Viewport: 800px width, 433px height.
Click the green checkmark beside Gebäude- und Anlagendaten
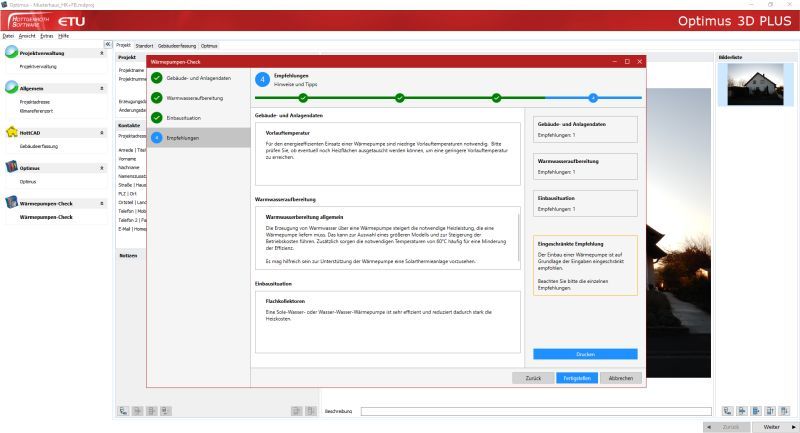[x=157, y=79]
